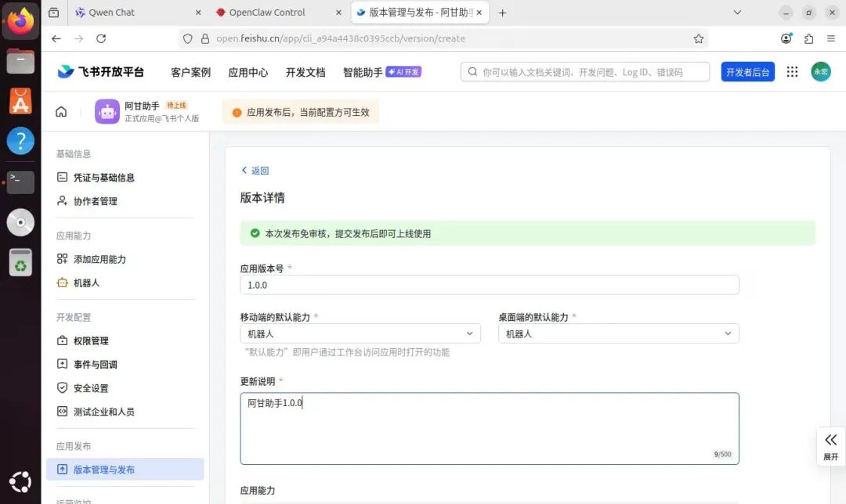The height and width of the screenshot is (504, 846).
Task: Switch to the Qwen Chat tab
Action: pyautogui.click(x=110, y=13)
